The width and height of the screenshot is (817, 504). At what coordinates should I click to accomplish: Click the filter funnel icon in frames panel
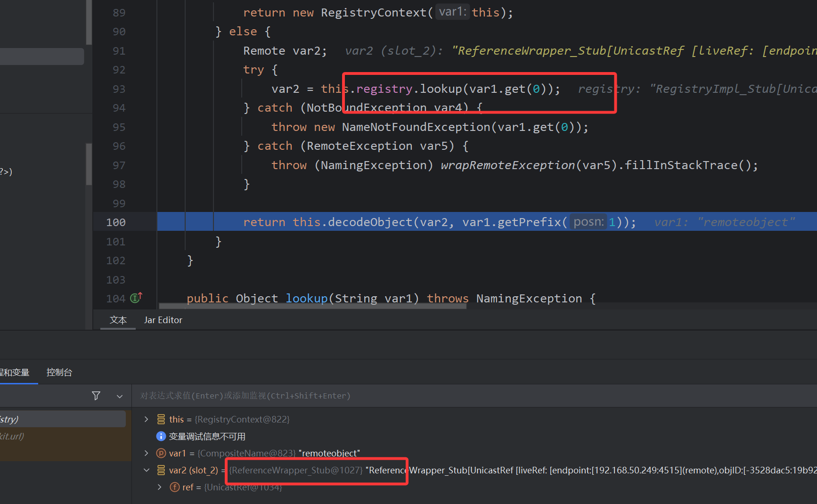coord(96,396)
